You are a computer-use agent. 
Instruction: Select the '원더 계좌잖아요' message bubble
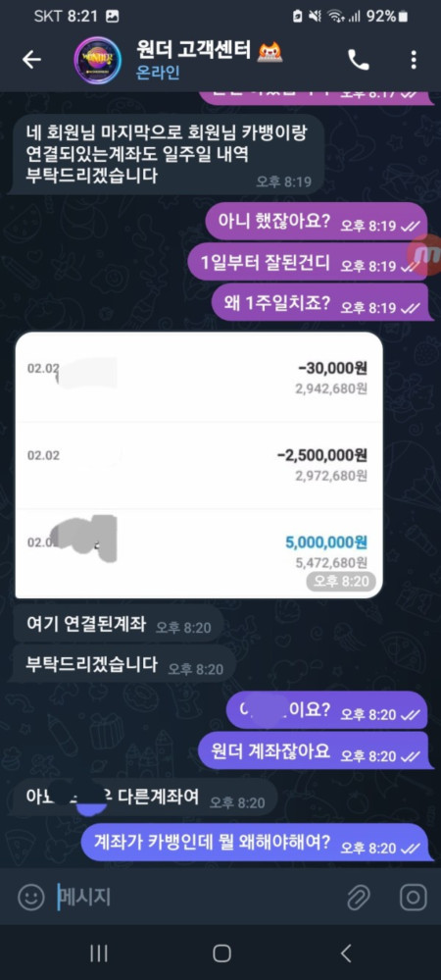pos(316,750)
